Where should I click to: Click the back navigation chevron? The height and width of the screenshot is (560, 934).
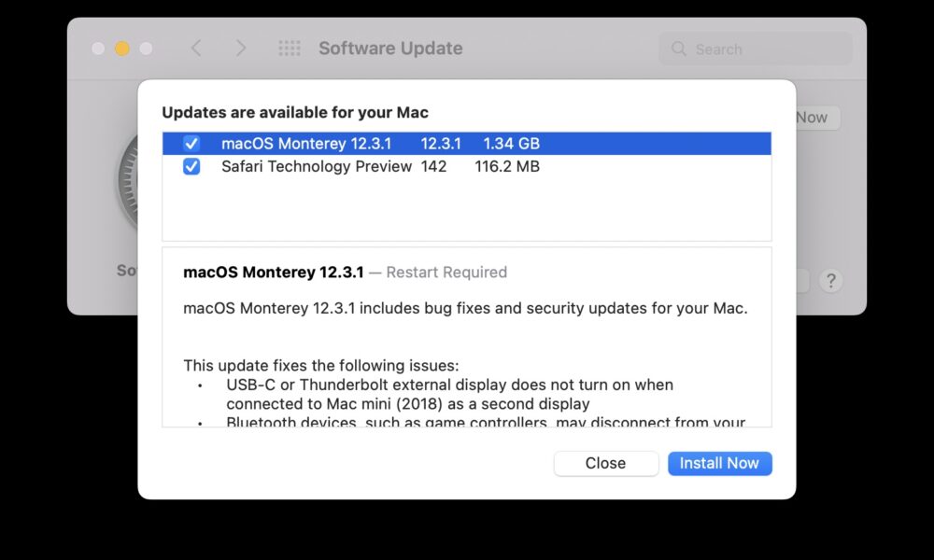196,49
